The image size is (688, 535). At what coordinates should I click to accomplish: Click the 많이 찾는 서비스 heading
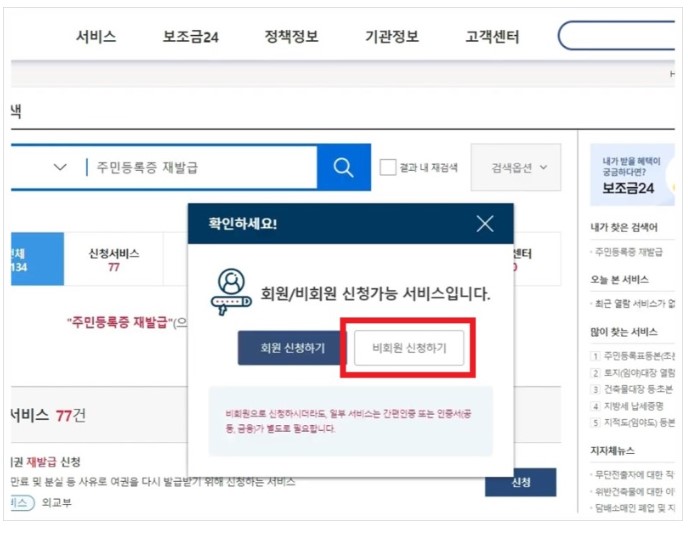[624, 332]
